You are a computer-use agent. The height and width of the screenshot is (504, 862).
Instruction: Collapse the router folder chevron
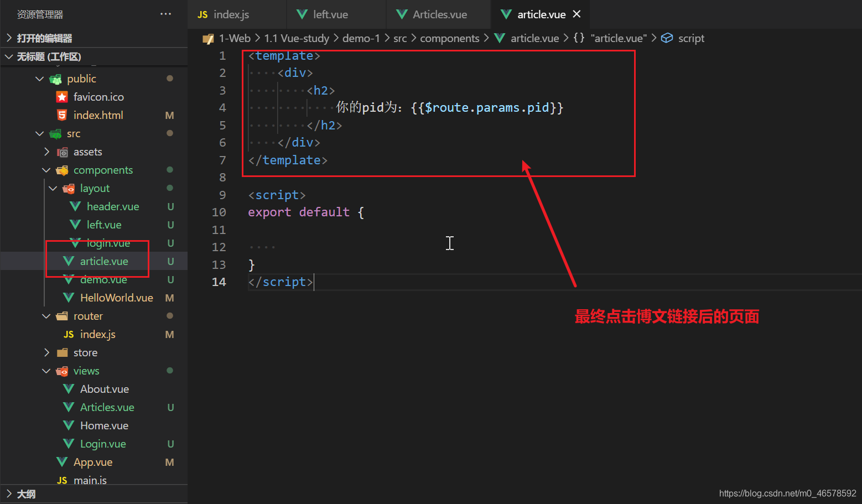(46, 316)
